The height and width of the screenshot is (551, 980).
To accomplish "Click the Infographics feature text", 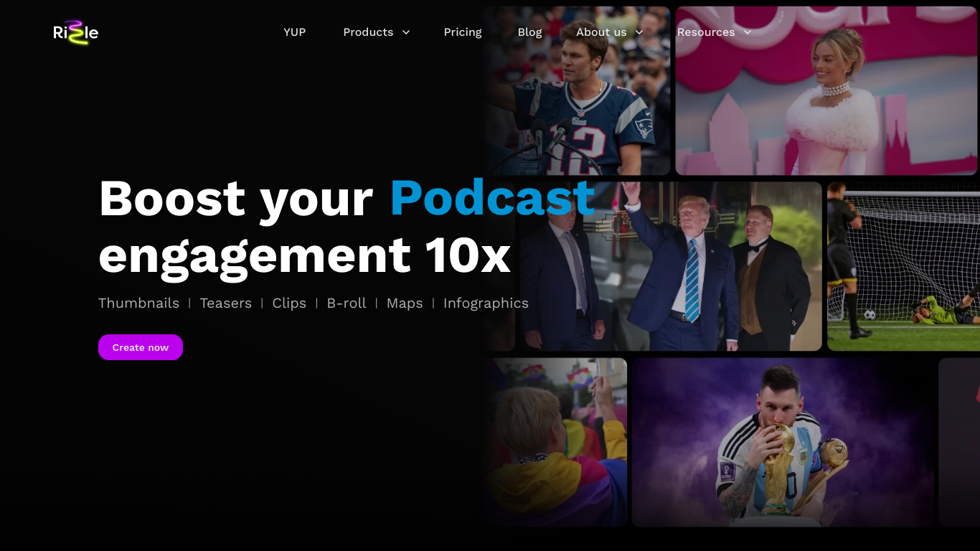I will pos(486,303).
